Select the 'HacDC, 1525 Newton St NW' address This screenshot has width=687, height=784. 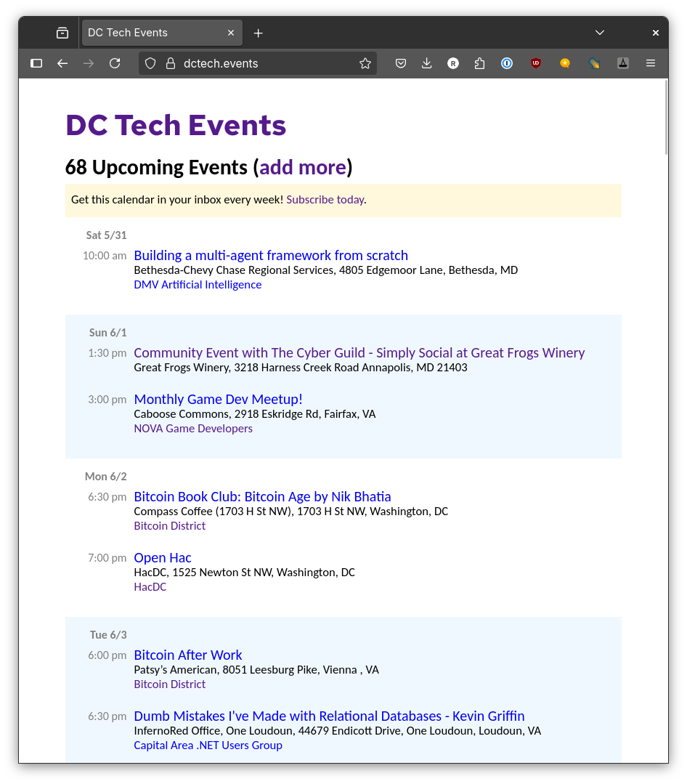pos(244,573)
